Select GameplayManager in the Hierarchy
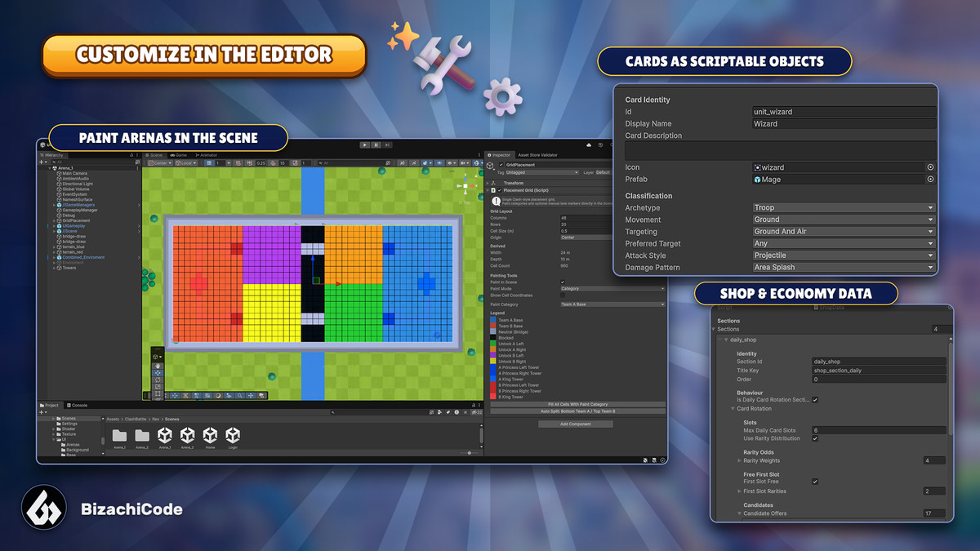The image size is (980, 551). coord(80,210)
